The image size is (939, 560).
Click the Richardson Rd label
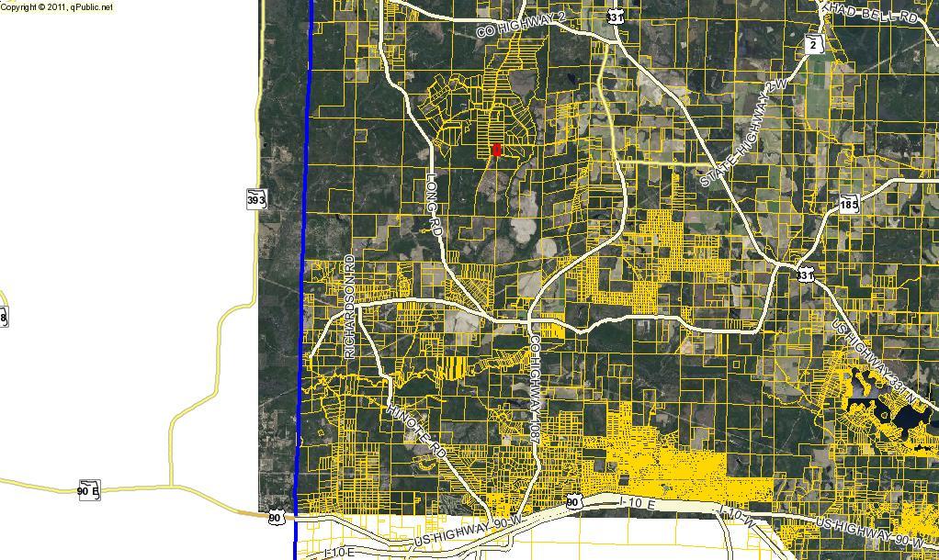click(x=349, y=306)
